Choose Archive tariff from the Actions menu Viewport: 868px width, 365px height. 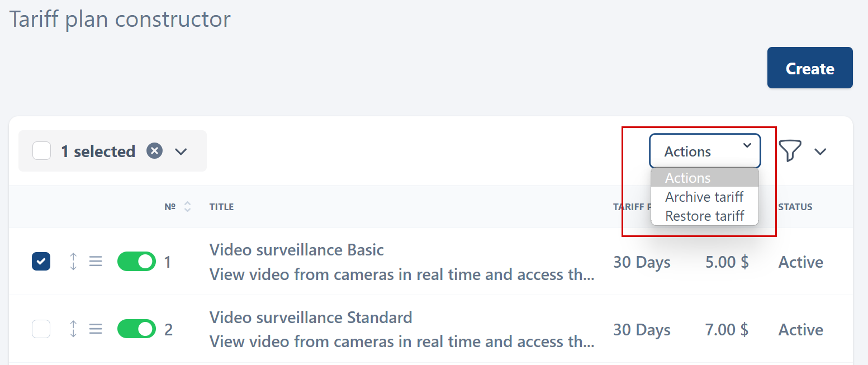tap(704, 197)
